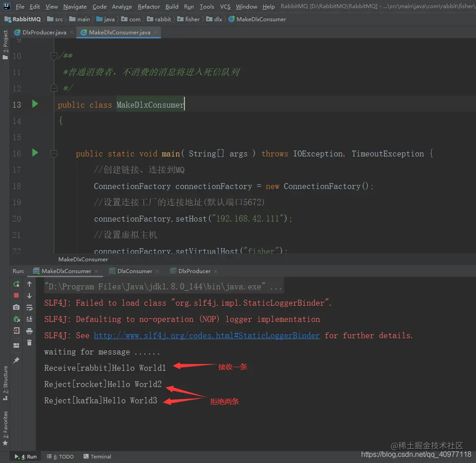Close the DlxProducer run tab
476x463 pixels.
tap(216, 271)
